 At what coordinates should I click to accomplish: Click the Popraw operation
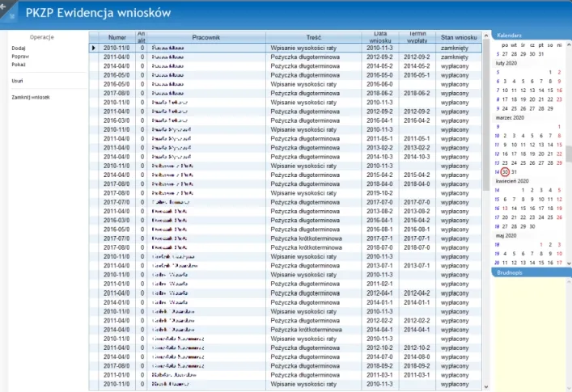tap(20, 57)
